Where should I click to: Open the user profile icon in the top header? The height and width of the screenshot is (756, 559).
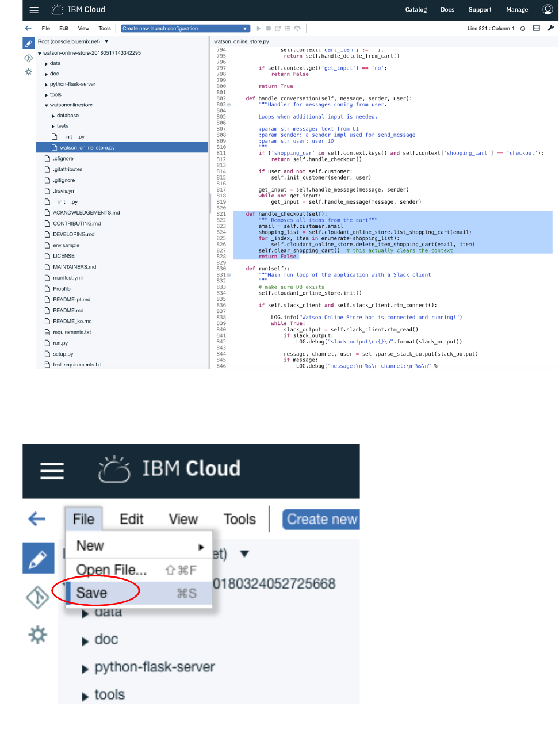tap(547, 9)
